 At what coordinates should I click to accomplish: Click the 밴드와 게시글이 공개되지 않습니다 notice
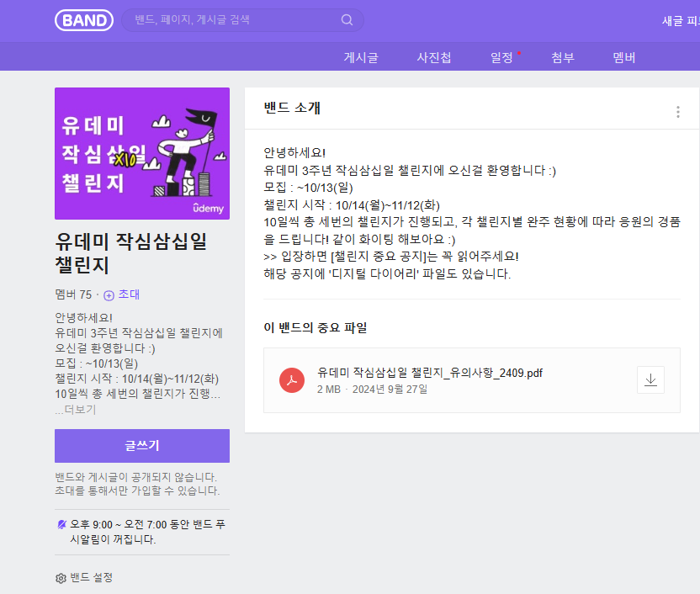point(136,477)
